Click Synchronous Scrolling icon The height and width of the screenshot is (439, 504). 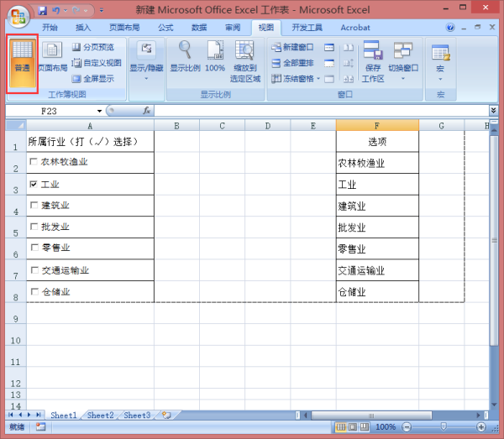pyautogui.click(x=349, y=63)
